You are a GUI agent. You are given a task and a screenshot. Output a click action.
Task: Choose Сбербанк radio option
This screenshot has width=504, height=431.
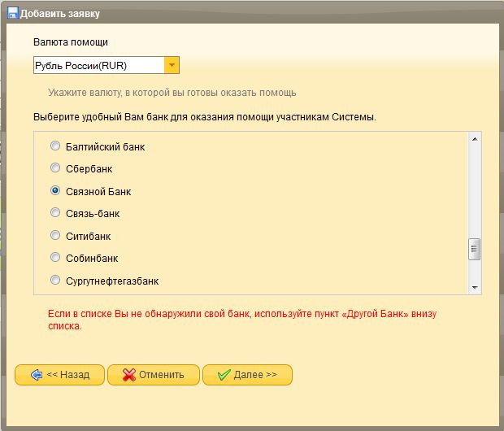coord(55,168)
